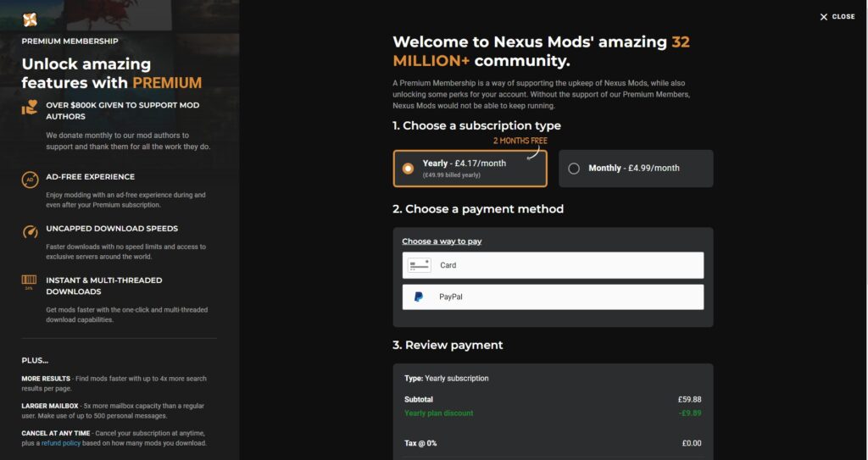Click the 'PREMIUM MEMBERSHIP' header text

[70, 41]
